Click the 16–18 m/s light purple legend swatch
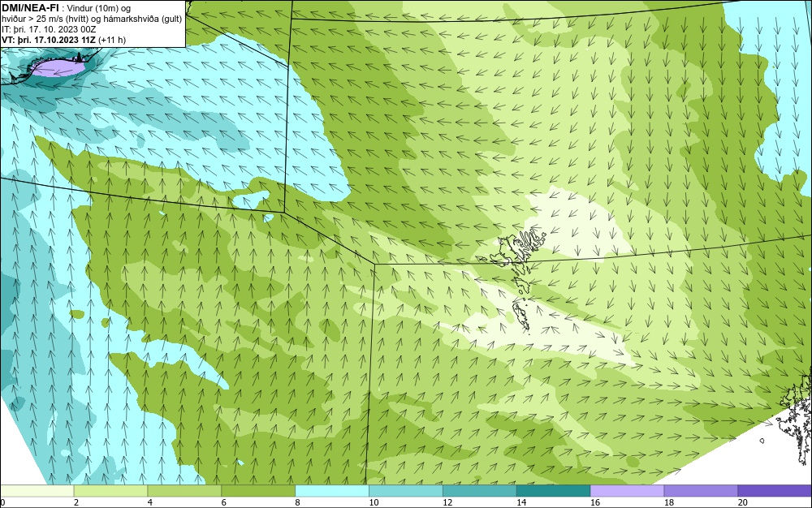The height and width of the screenshot is (508, 812). (x=627, y=490)
